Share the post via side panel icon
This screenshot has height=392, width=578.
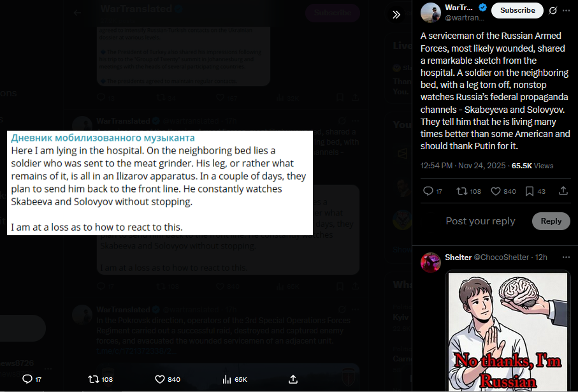tap(563, 191)
